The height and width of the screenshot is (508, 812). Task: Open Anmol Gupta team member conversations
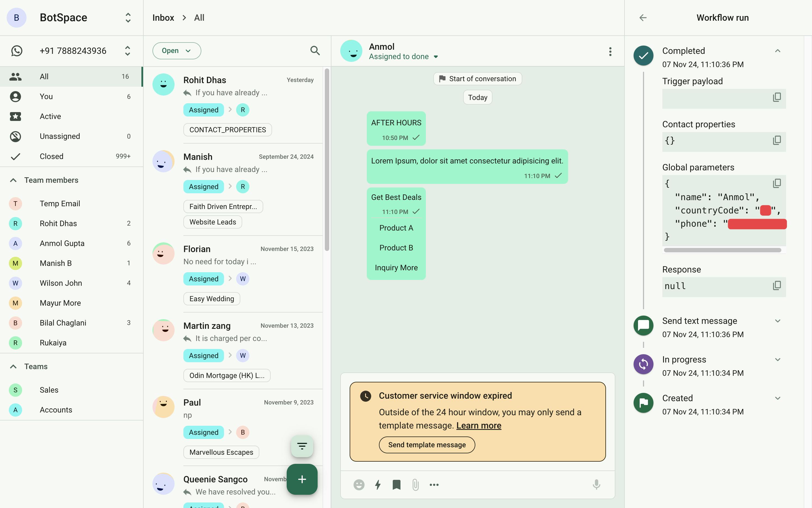(71, 243)
